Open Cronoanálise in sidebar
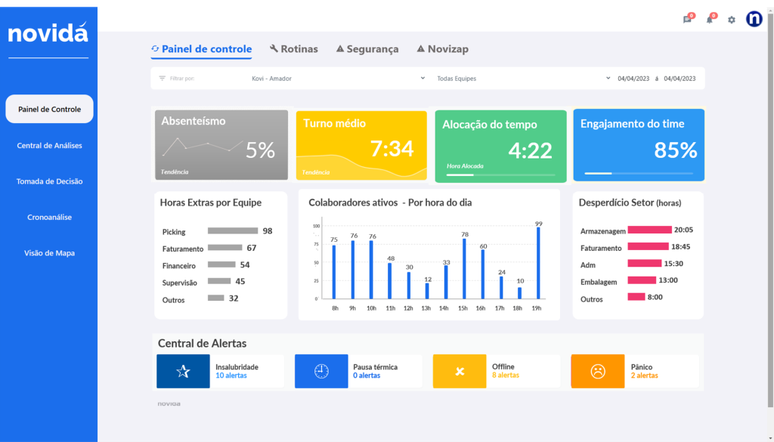 point(49,217)
